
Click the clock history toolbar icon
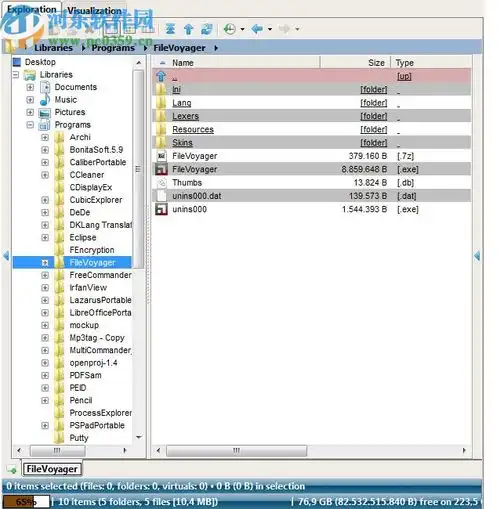[x=230, y=29]
